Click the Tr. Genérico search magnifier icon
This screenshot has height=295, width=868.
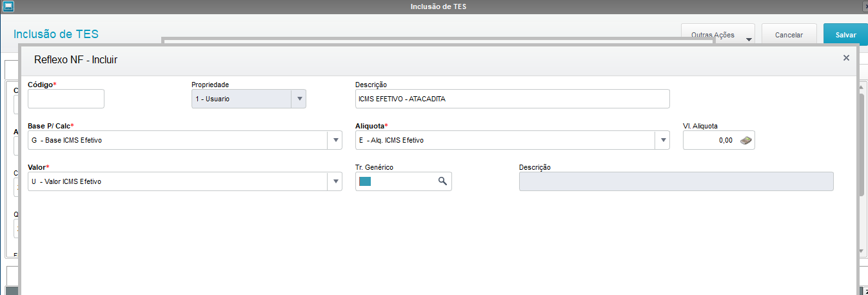[x=442, y=181]
